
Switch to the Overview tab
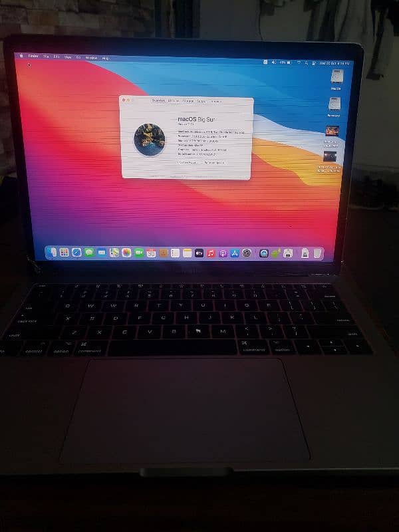pyautogui.click(x=158, y=100)
